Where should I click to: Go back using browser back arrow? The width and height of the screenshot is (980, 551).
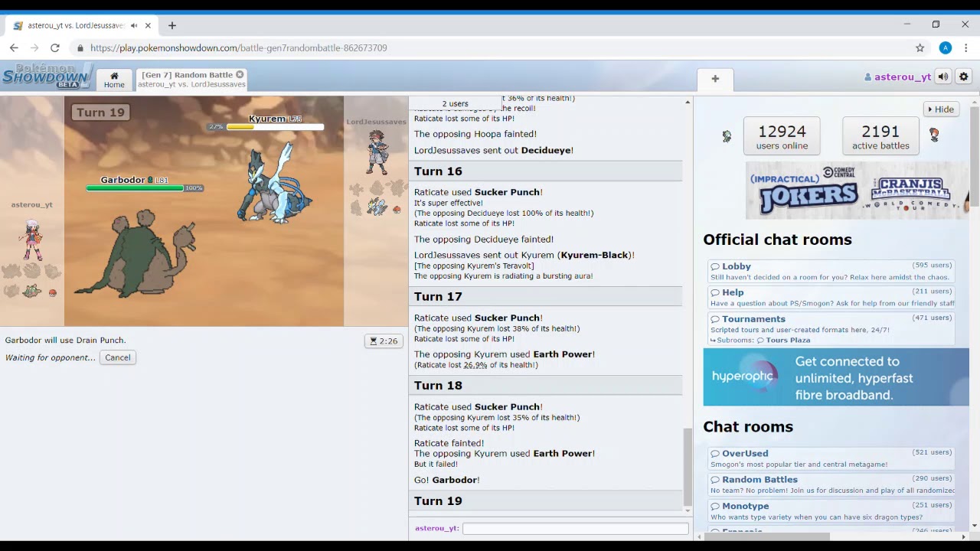pos(14,47)
